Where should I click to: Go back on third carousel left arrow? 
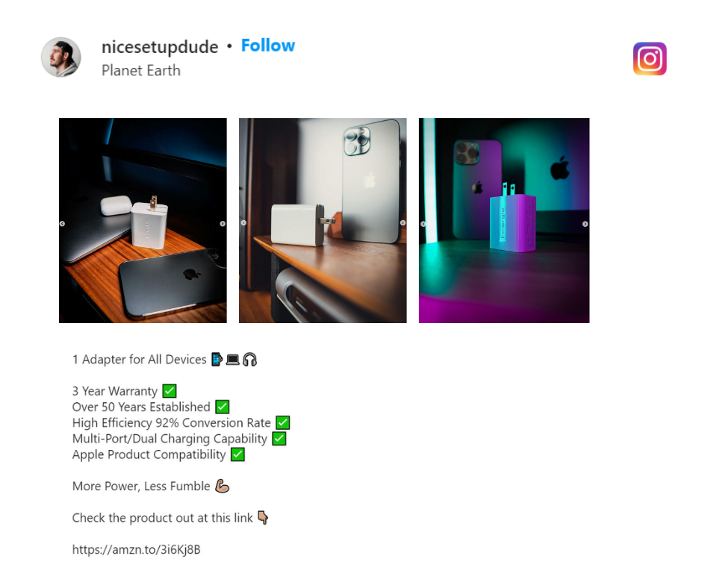(x=423, y=224)
